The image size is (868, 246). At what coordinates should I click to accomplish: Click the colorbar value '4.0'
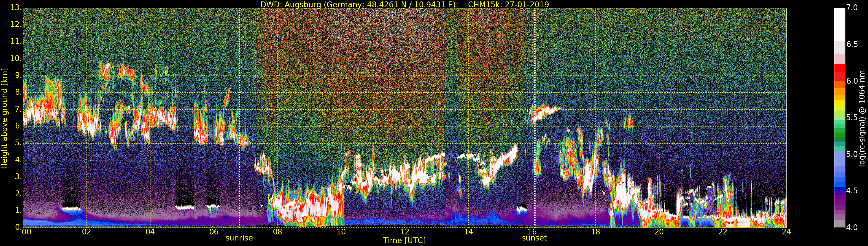click(852, 227)
